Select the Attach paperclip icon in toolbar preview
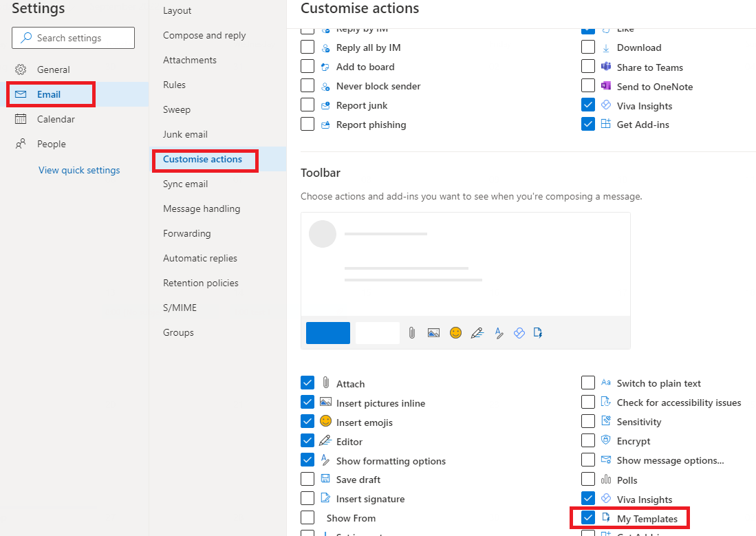This screenshot has height=536, width=756. click(x=411, y=332)
